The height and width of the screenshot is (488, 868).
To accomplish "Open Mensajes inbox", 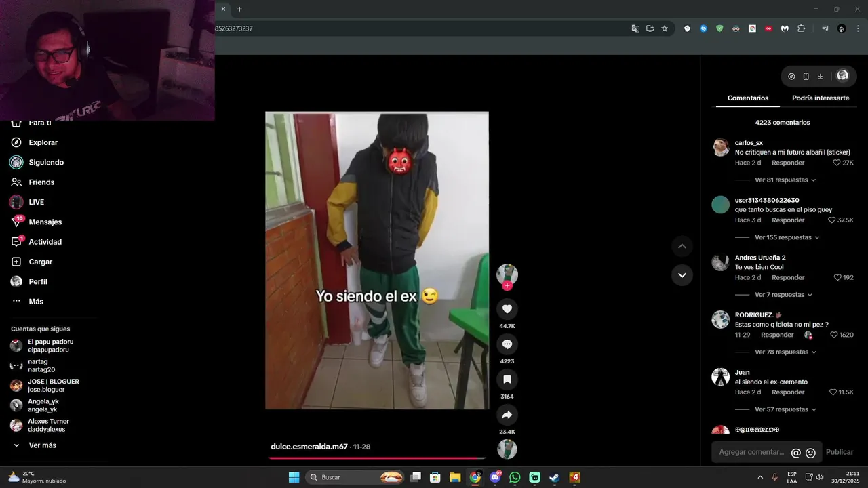I will 36,222.
